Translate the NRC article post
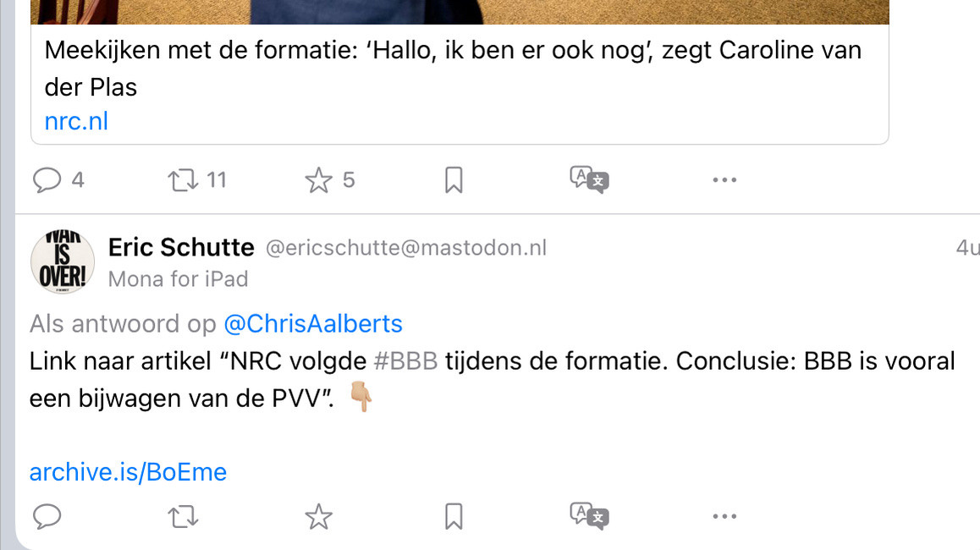The image size is (980, 550). coord(589,179)
